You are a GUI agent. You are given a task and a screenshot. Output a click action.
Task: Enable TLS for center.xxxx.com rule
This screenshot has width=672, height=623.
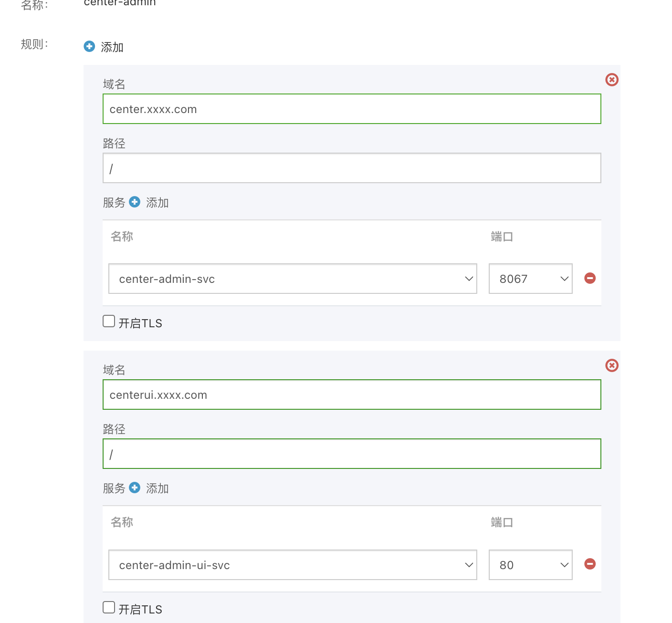pos(109,321)
